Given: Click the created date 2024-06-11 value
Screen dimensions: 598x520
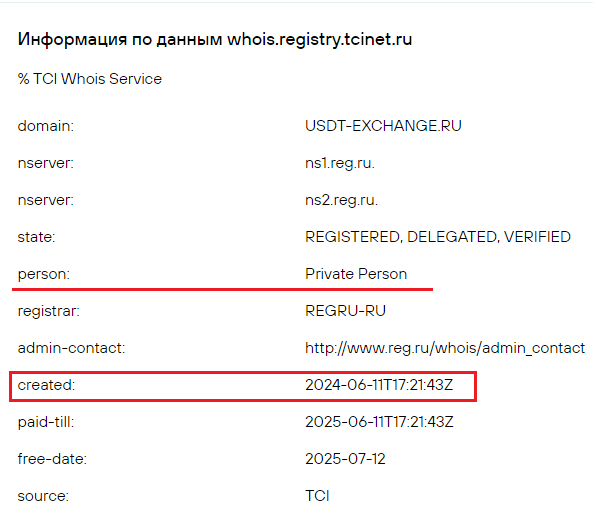Looking at the screenshot, I should [x=379, y=385].
